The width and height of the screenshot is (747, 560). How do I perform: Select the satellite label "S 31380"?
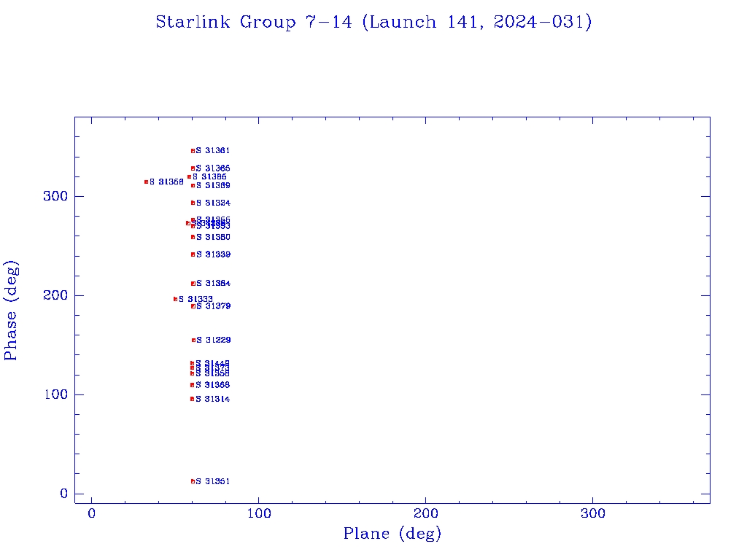point(214,237)
